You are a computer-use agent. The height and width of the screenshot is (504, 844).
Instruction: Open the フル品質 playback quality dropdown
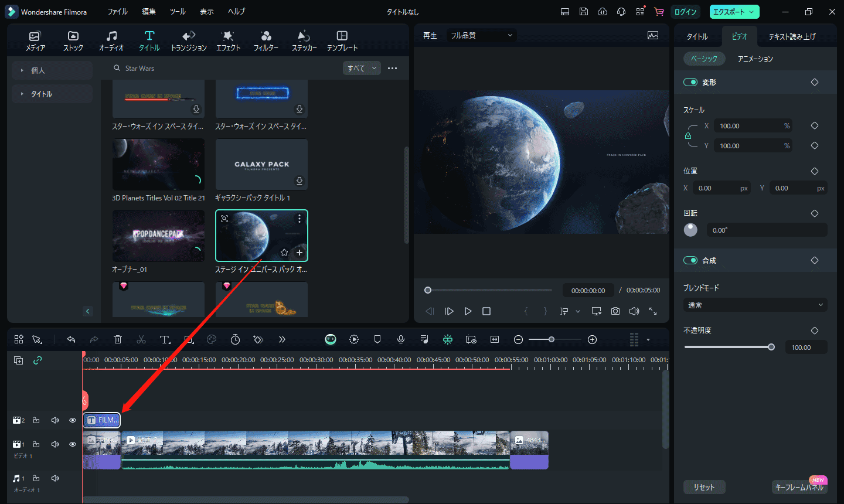[481, 35]
